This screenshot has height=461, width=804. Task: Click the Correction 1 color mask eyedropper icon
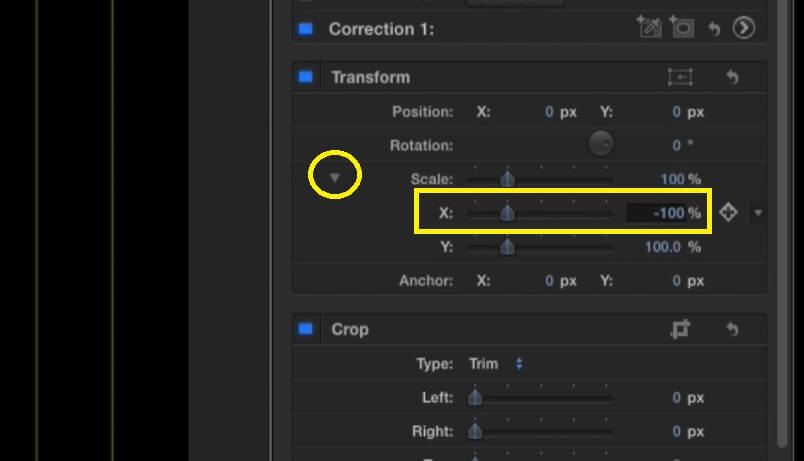click(649, 28)
